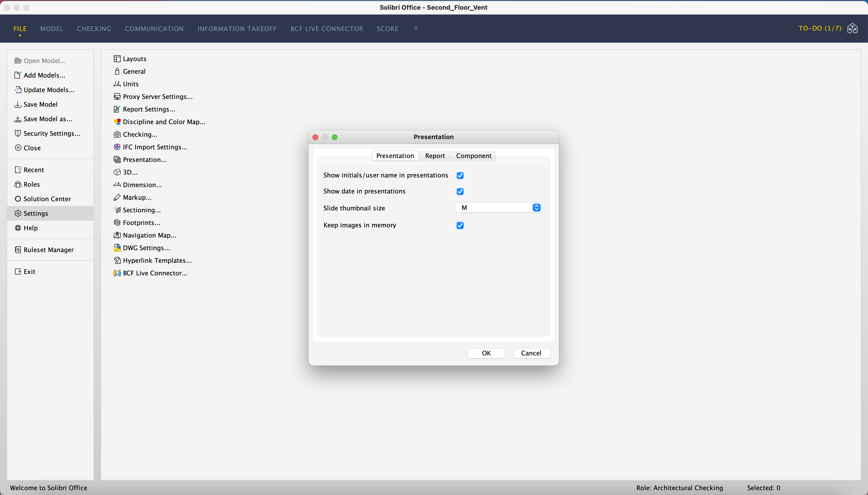Click the Sectioning settings icon
Screen dimensions: 868x495
[x=117, y=210]
